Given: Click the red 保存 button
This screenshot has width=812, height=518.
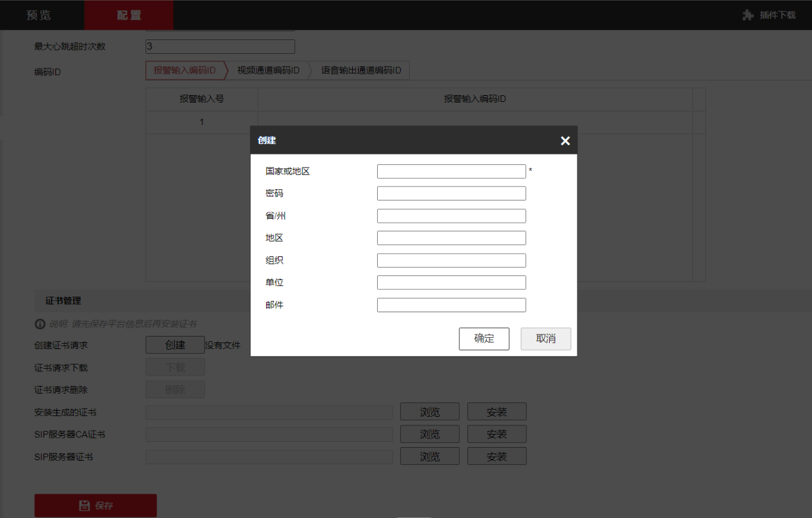Looking at the screenshot, I should tap(96, 506).
